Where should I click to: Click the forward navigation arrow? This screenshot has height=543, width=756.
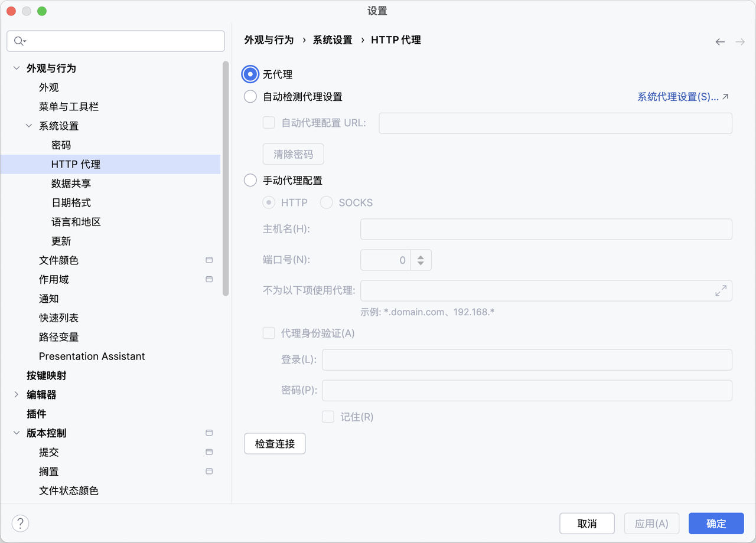pos(739,41)
